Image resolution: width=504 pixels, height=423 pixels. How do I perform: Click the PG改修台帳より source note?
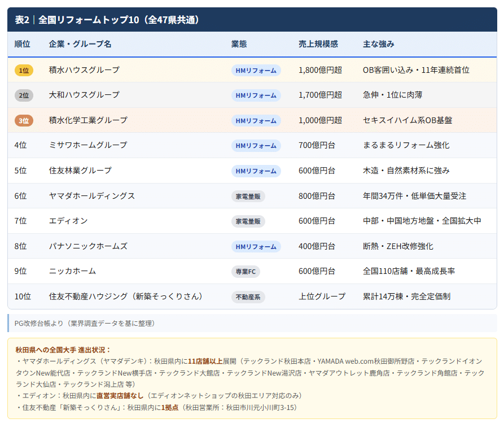tap(85, 323)
